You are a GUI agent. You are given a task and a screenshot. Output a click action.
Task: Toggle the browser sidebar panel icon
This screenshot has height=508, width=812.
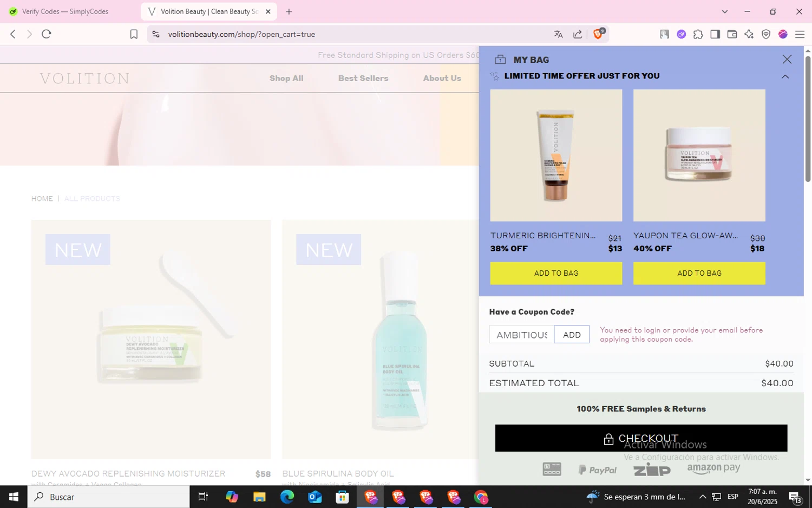click(715, 34)
